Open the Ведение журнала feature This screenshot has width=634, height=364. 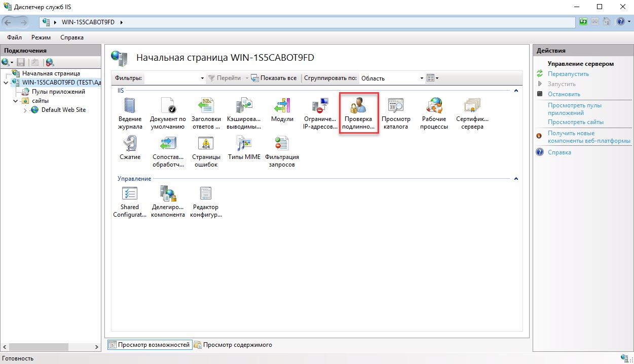pyautogui.click(x=130, y=114)
